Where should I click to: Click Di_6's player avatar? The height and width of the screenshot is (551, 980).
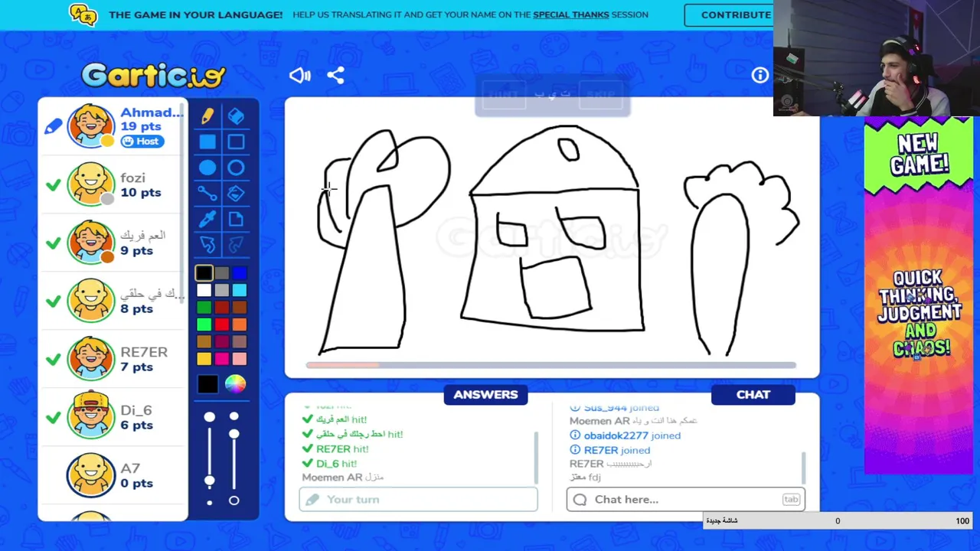91,416
